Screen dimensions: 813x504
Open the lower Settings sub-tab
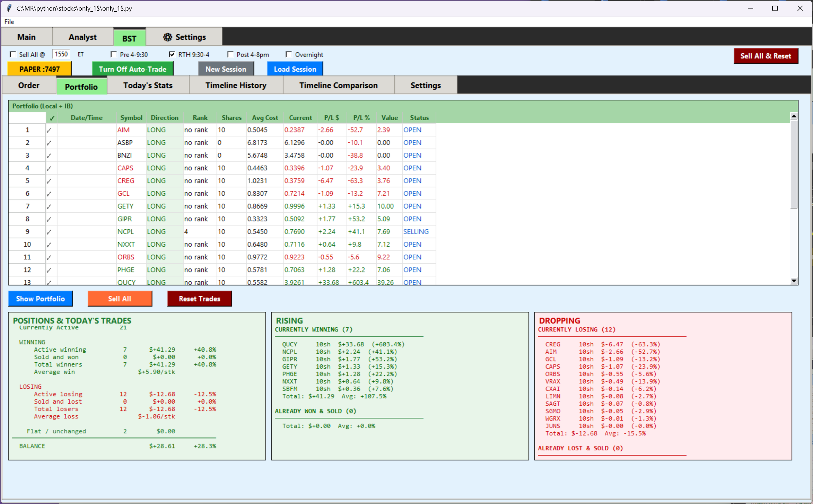tap(426, 85)
